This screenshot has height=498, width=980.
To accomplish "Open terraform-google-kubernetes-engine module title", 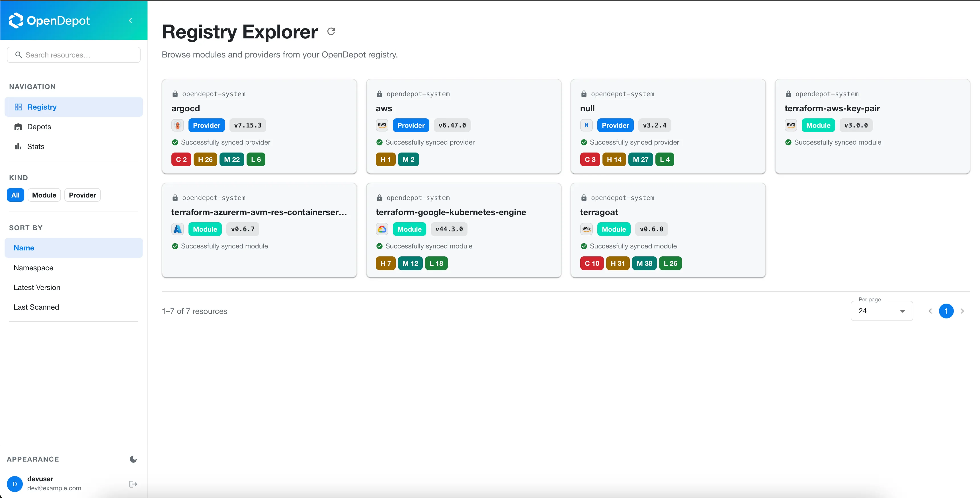I will 451,212.
